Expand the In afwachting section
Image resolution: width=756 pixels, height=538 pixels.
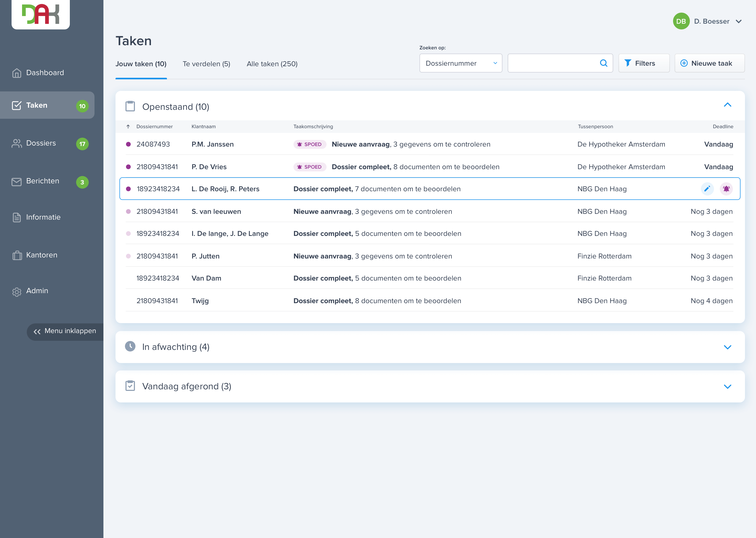[727, 347]
